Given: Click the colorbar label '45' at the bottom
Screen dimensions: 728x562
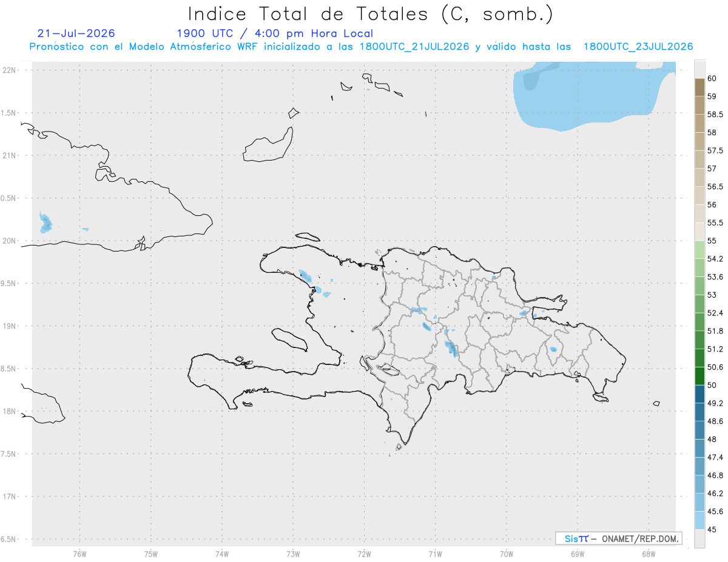Looking at the screenshot, I should coord(712,529).
